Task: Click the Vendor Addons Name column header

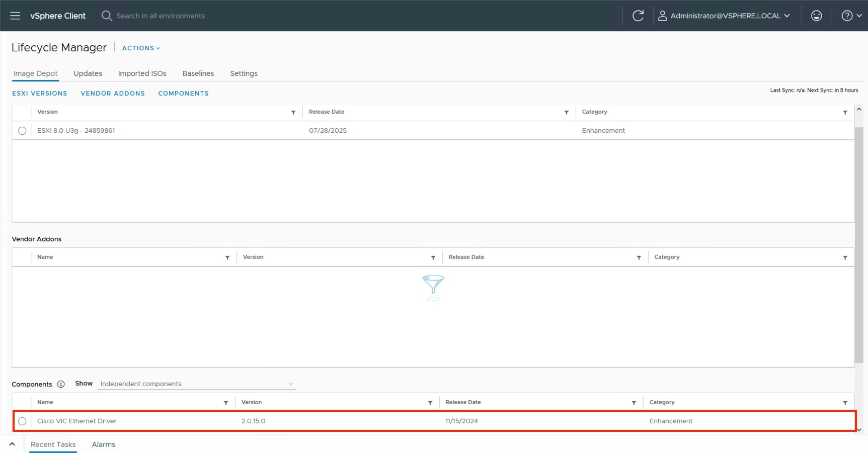Action: pos(45,257)
